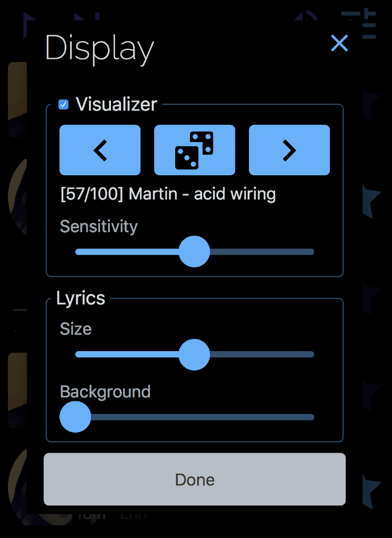Screen dimensions: 392x538
Task: Pick a random visualizer preset with dice
Action: coord(194,150)
